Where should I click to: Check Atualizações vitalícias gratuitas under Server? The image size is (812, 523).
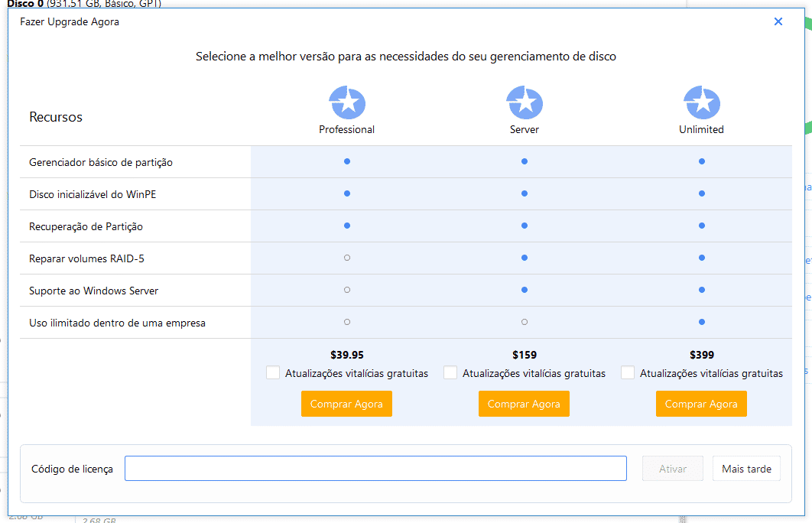(x=450, y=372)
